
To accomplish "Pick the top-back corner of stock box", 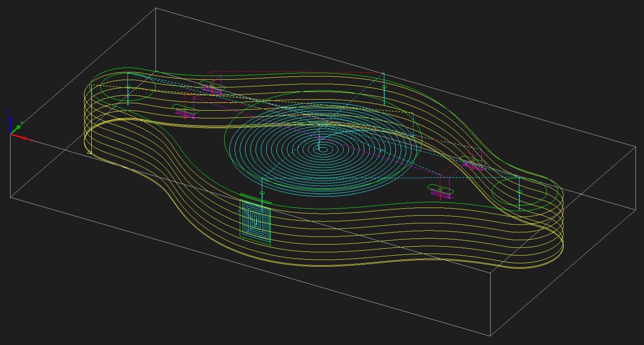I will [x=156, y=8].
